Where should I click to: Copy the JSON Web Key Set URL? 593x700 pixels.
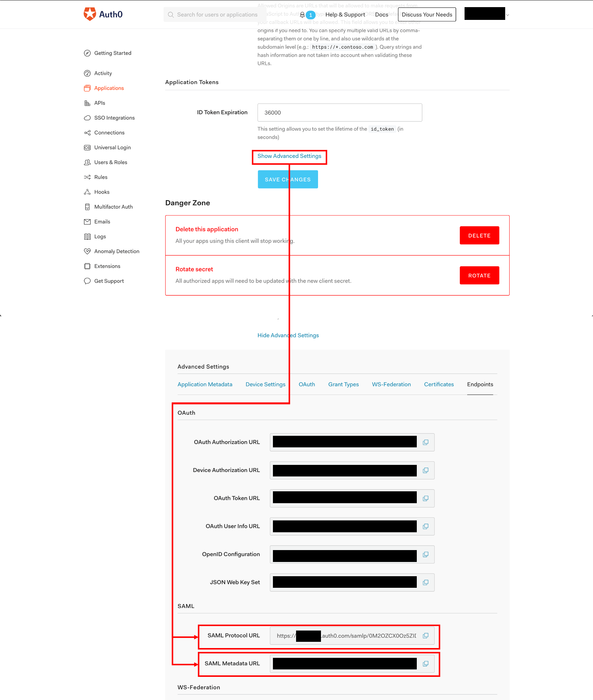(x=426, y=582)
